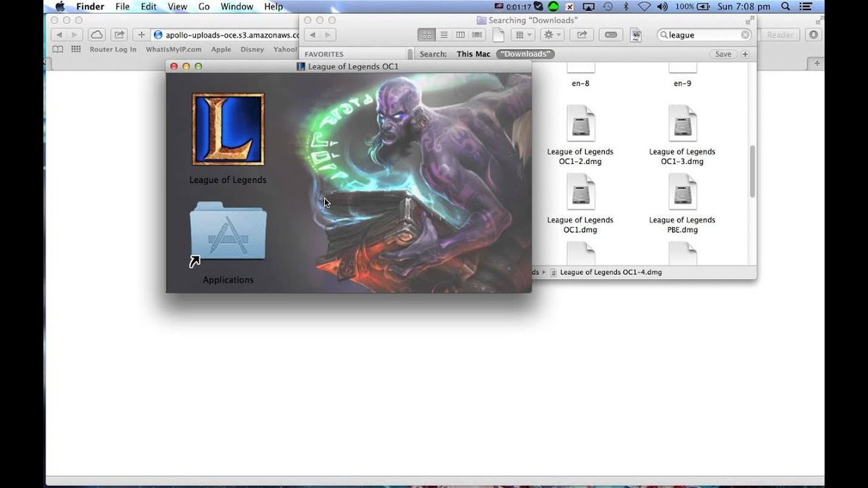
Task: Expand the Wi-Fi menu in menu bar
Action: [644, 6]
